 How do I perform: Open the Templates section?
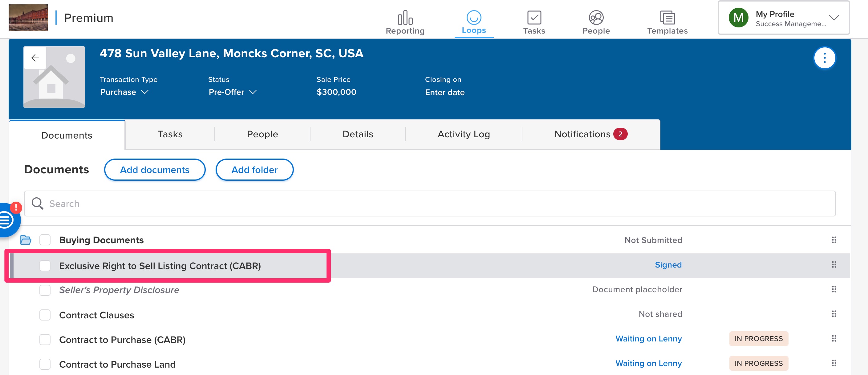[667, 20]
